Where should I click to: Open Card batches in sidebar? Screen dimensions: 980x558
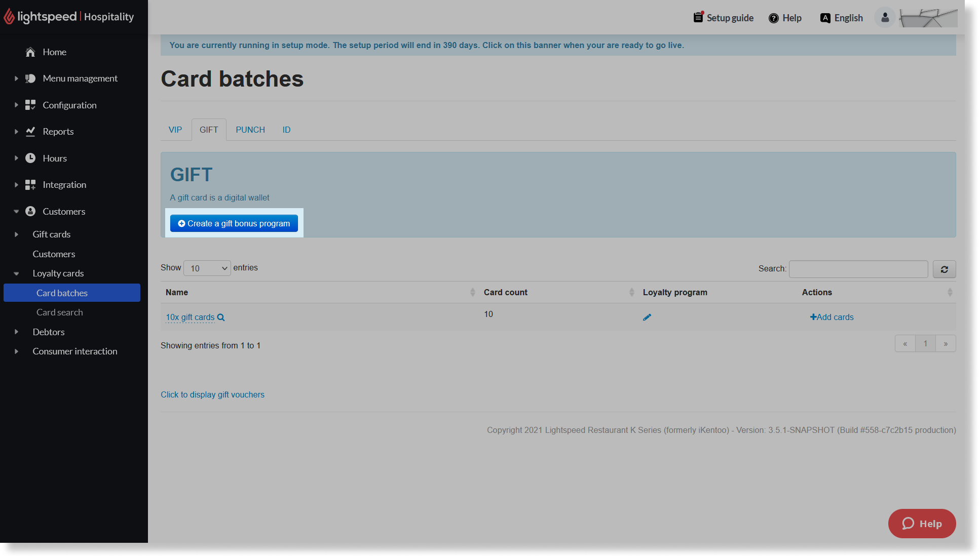click(x=72, y=293)
